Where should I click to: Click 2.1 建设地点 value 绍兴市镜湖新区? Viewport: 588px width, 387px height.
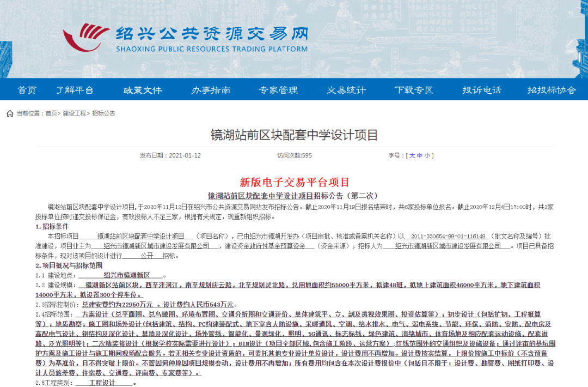(127, 275)
